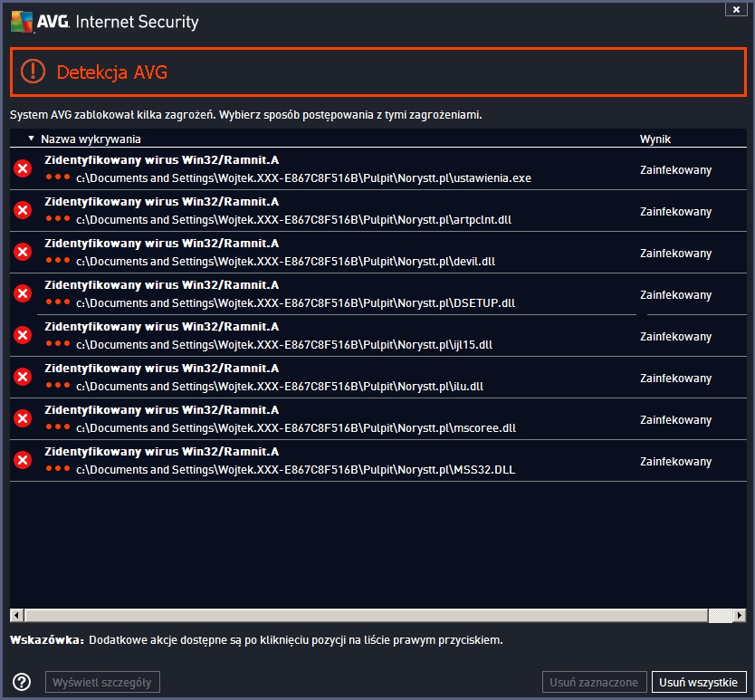Select the path ending in DSETUP.dll
755x700 pixels.
pyautogui.click(x=296, y=303)
